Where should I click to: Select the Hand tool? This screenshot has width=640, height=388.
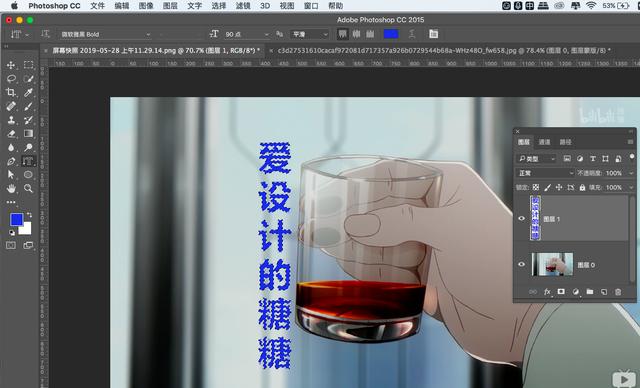pyautogui.click(x=11, y=188)
